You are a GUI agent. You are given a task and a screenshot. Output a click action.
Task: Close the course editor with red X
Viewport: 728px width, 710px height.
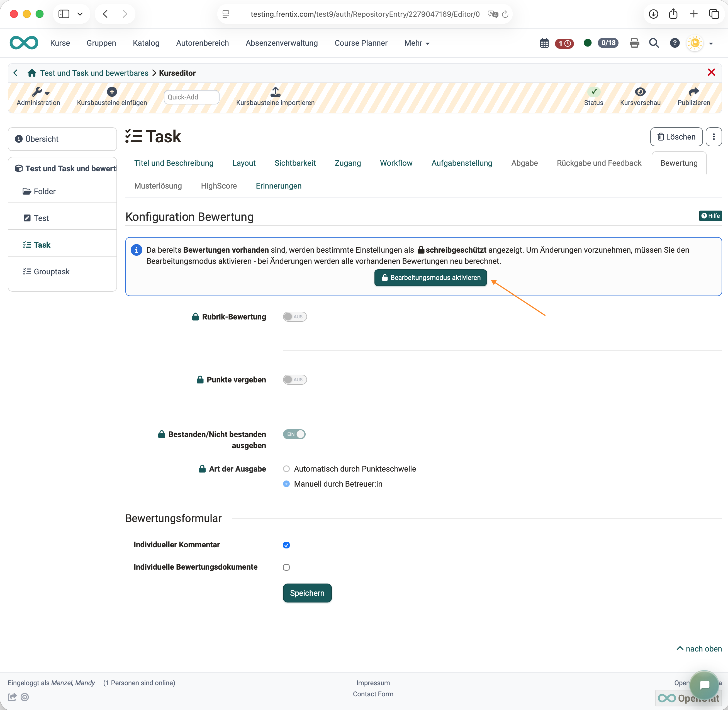coord(711,72)
